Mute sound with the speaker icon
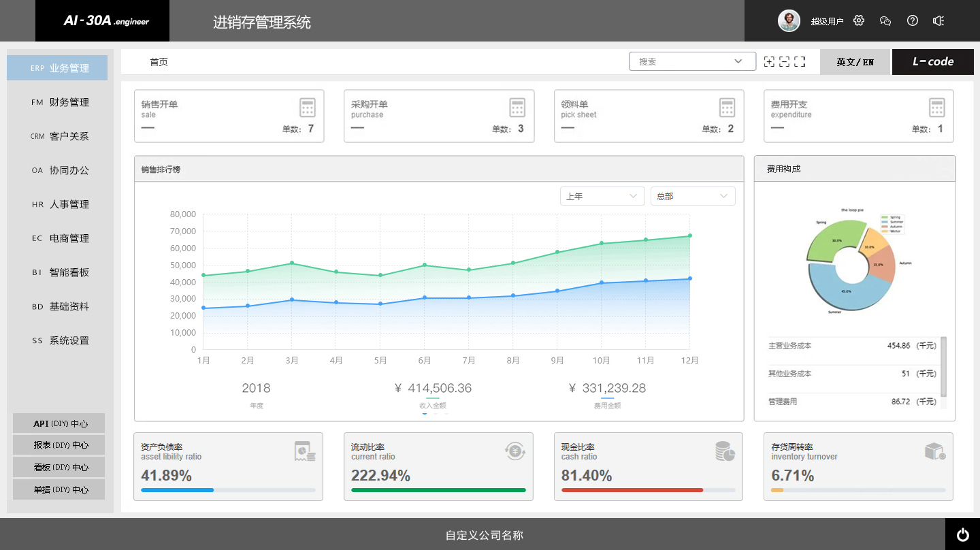980x550 pixels. tap(938, 20)
